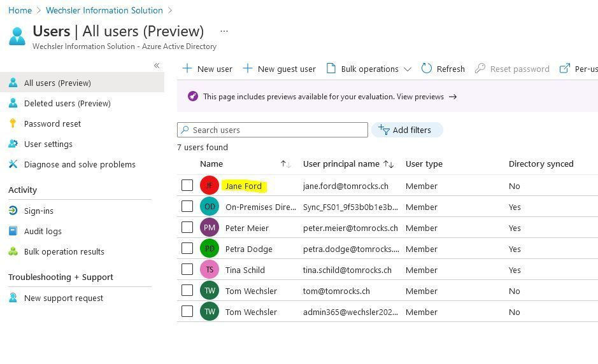Click the JF avatar for Jane Ford

(x=210, y=186)
